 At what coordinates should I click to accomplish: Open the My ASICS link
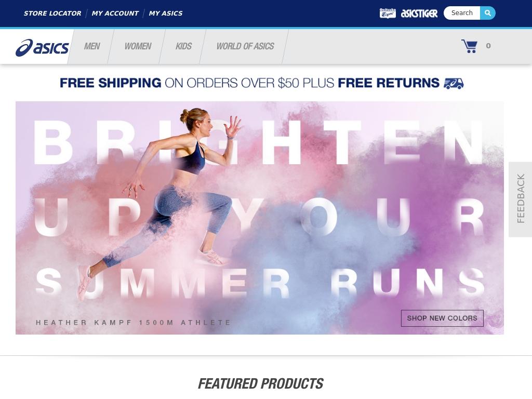click(x=166, y=13)
